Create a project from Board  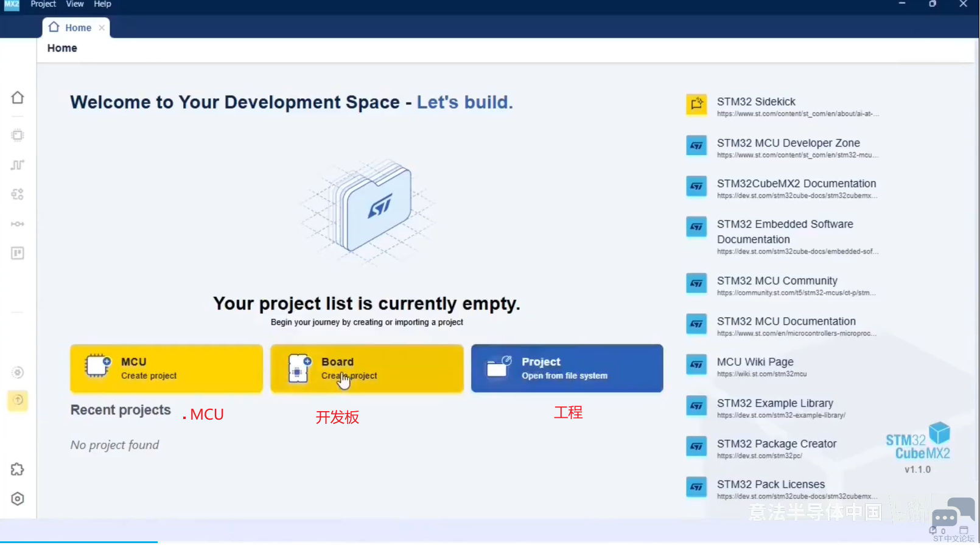tap(367, 369)
